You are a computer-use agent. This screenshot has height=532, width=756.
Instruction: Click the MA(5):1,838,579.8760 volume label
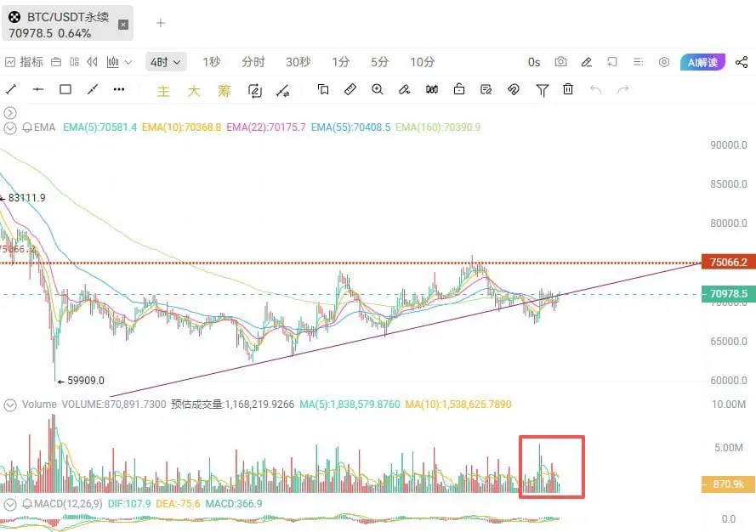click(x=350, y=405)
